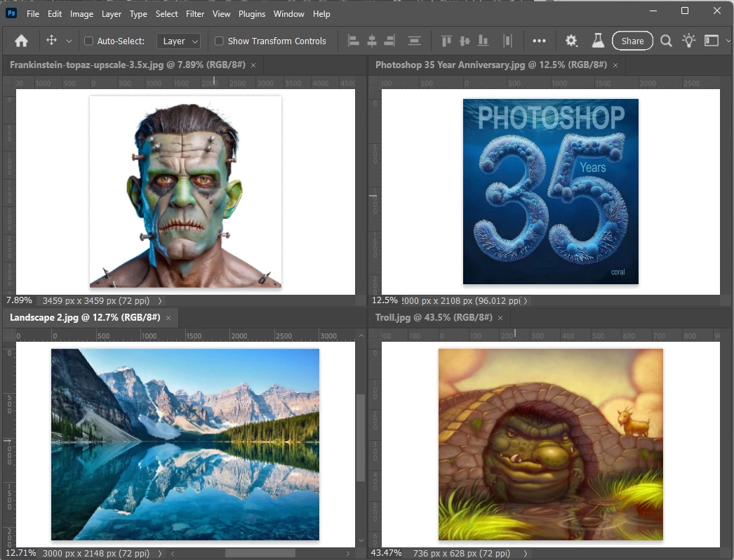The width and height of the screenshot is (734, 560).
Task: Select the Move tool icon
Action: [x=51, y=41]
